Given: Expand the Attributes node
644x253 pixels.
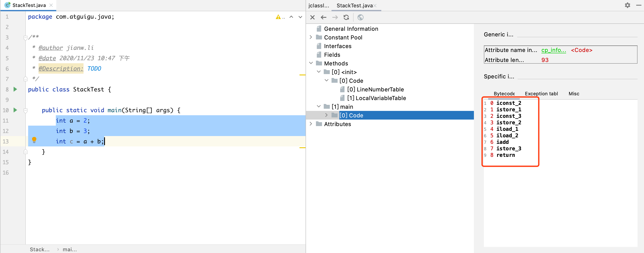Looking at the screenshot, I should click(x=311, y=124).
